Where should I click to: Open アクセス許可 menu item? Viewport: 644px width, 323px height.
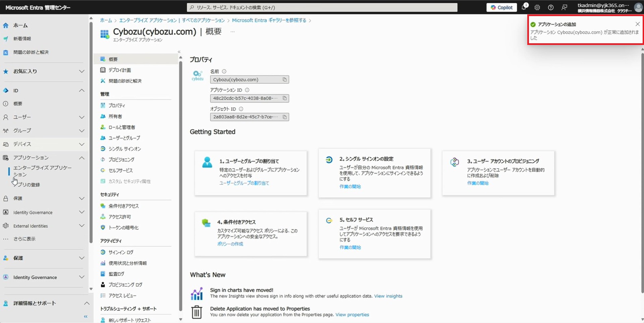click(120, 217)
